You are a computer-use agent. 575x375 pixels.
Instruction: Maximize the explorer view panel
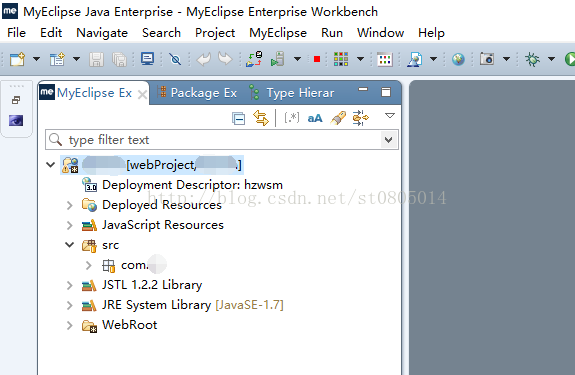point(386,92)
